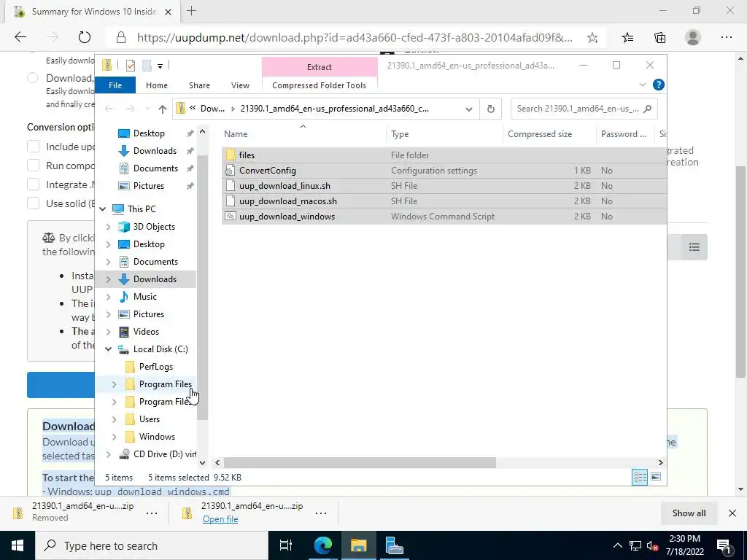The image size is (747, 560).
Task: Close the Edge downloads bar
Action: (x=732, y=513)
